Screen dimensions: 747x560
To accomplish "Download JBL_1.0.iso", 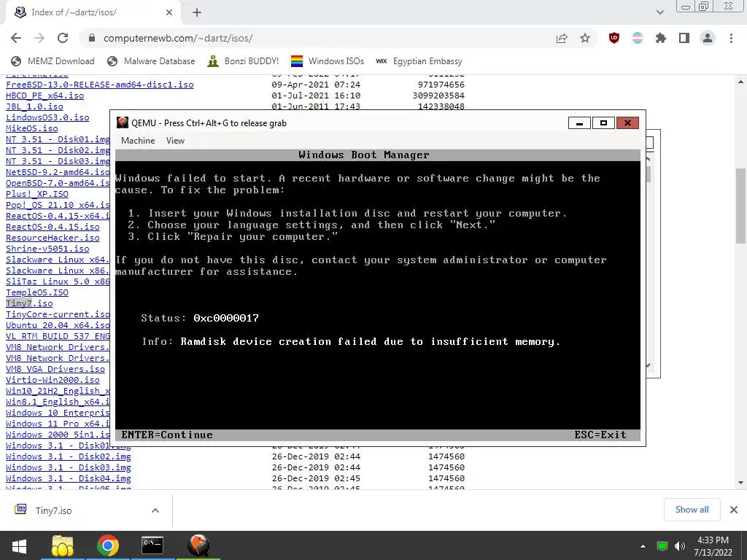I will click(34, 106).
